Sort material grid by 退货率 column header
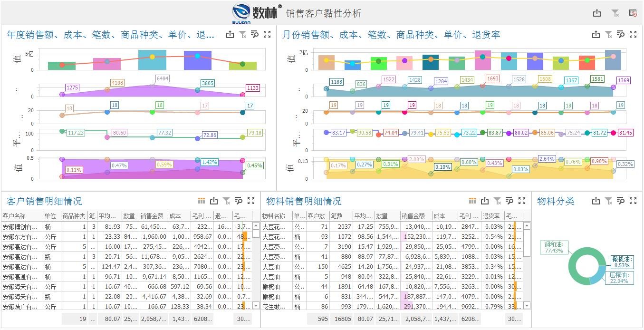The width and height of the screenshot is (644, 330). click(492, 216)
